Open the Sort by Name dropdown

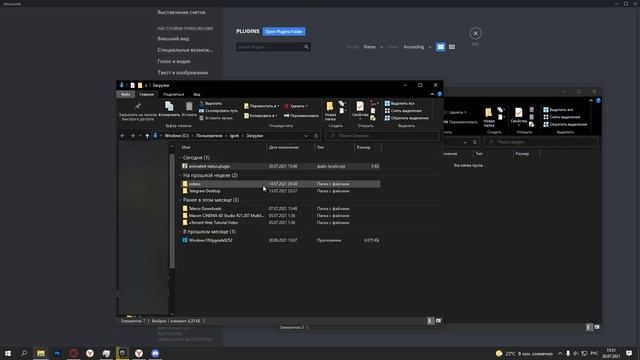(x=373, y=47)
